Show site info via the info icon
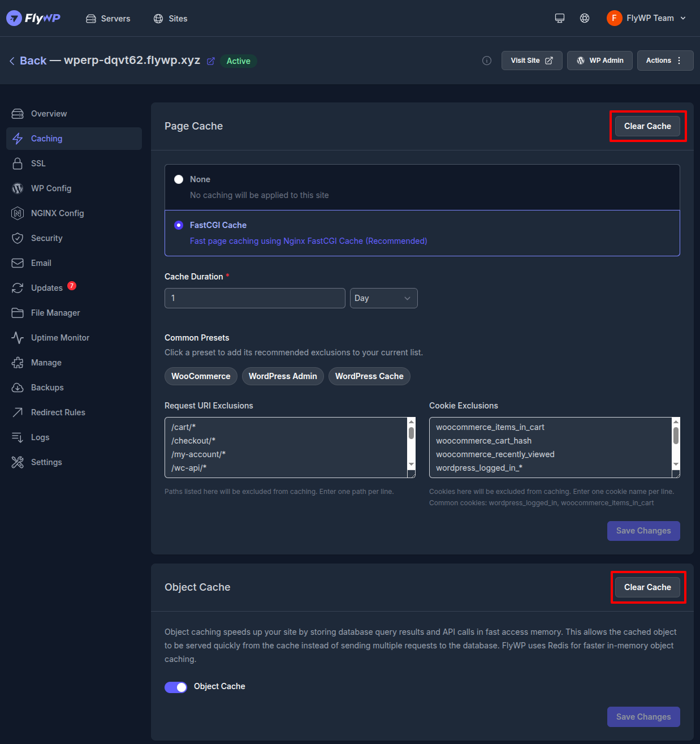Screen dimensions: 700x744 click(x=487, y=61)
